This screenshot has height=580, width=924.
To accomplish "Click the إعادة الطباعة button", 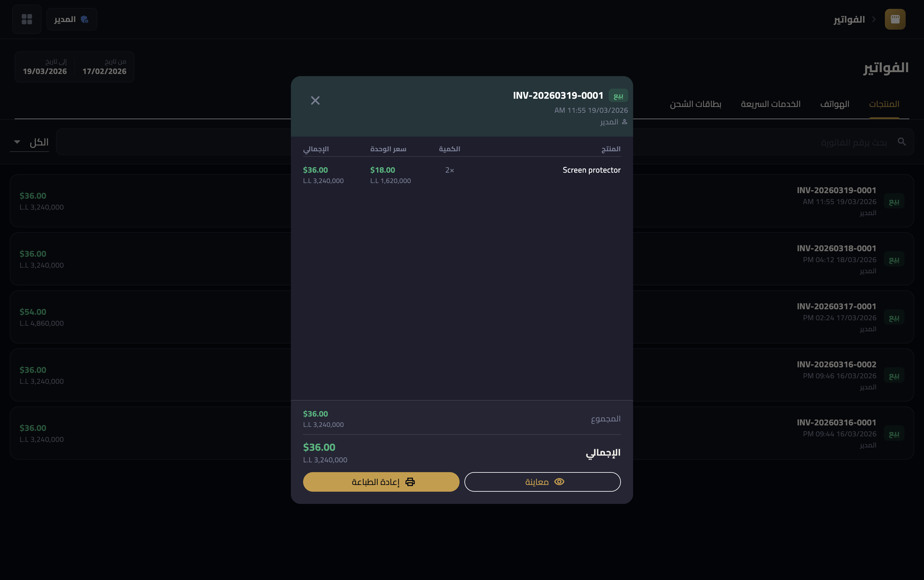I will 381,481.
